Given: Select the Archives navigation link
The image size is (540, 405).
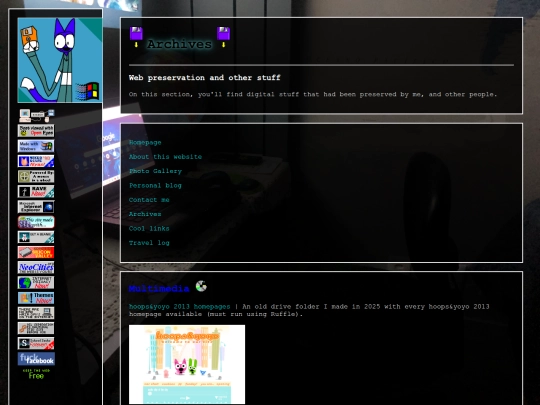Looking at the screenshot, I should click(x=145, y=214).
